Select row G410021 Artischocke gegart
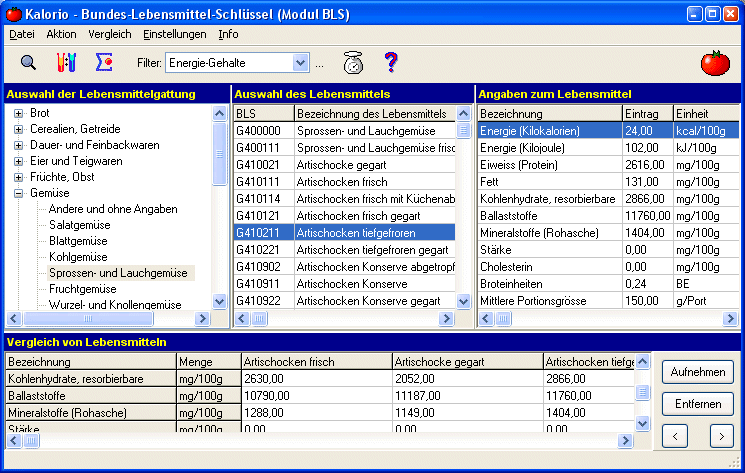 point(344,165)
